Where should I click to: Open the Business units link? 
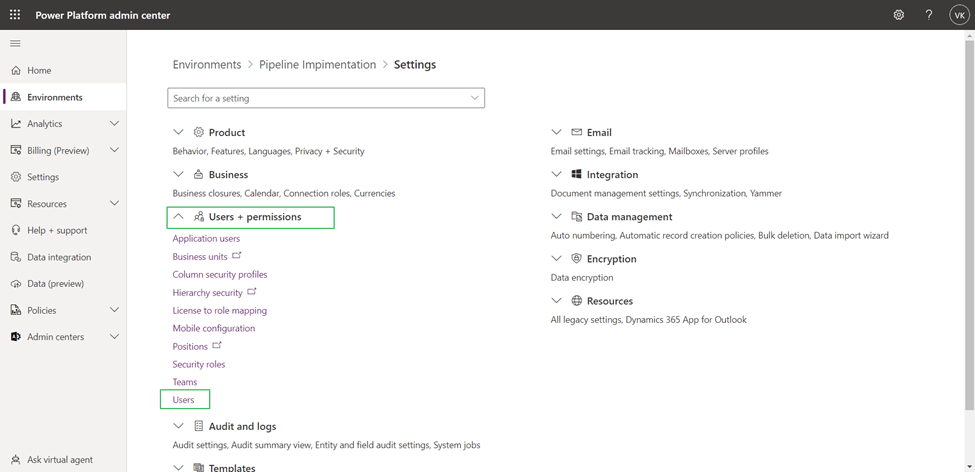(x=200, y=257)
